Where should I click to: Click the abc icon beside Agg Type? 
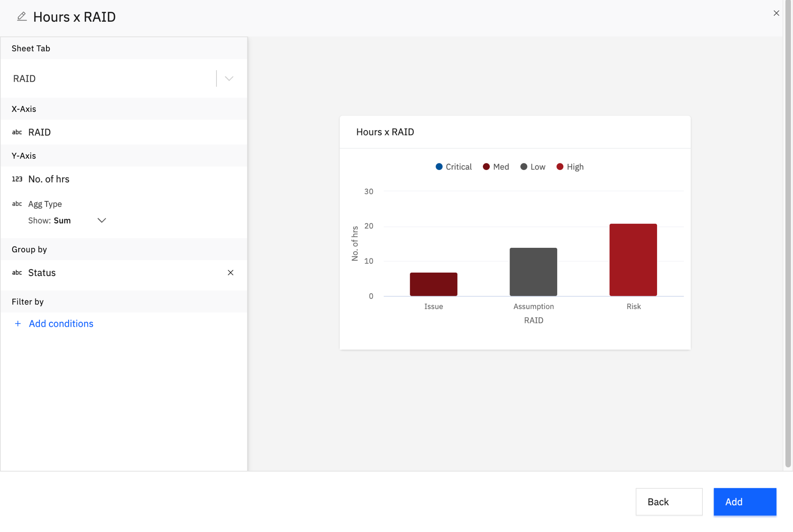17,204
